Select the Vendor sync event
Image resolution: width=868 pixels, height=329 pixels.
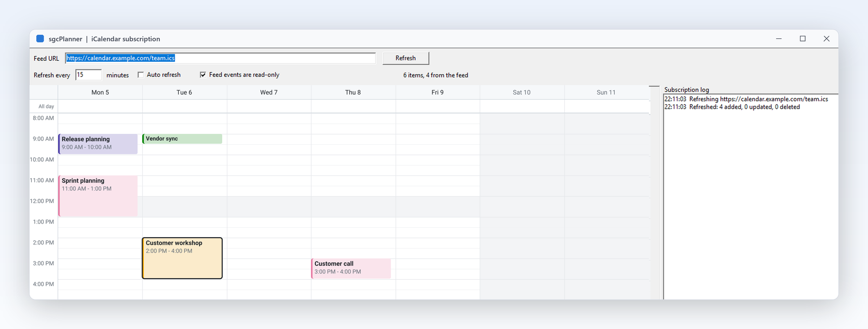tap(182, 139)
